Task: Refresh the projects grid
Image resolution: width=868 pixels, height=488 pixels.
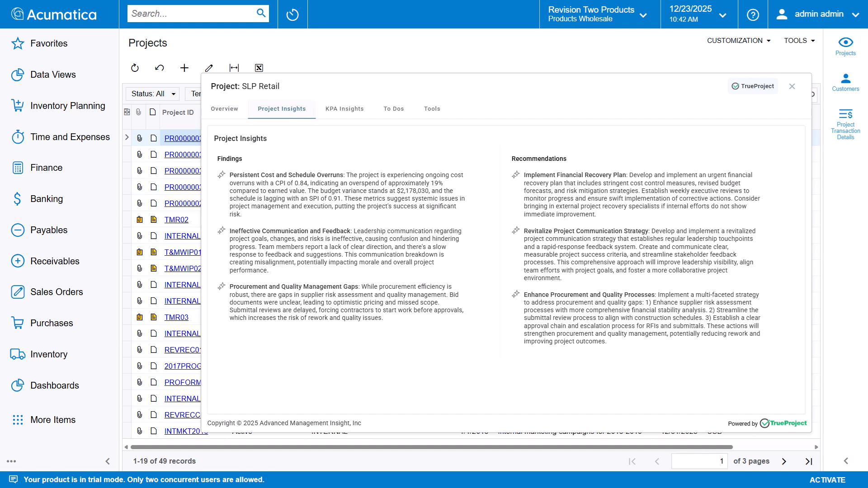Action: [135, 68]
